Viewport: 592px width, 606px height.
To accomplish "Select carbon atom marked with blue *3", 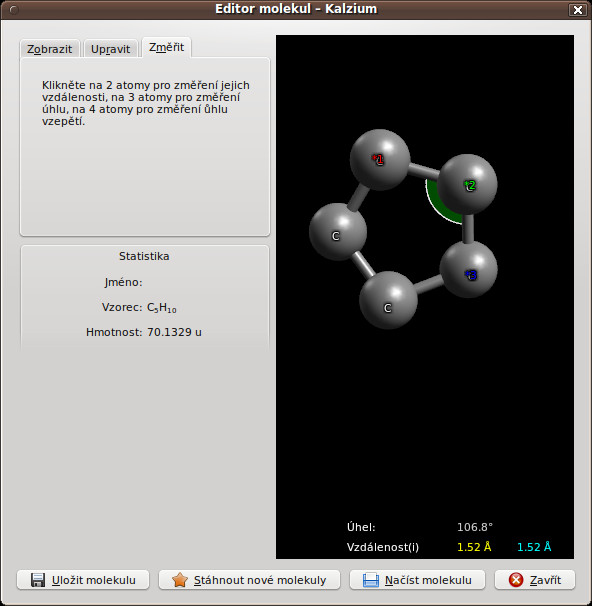I will pos(469,269).
